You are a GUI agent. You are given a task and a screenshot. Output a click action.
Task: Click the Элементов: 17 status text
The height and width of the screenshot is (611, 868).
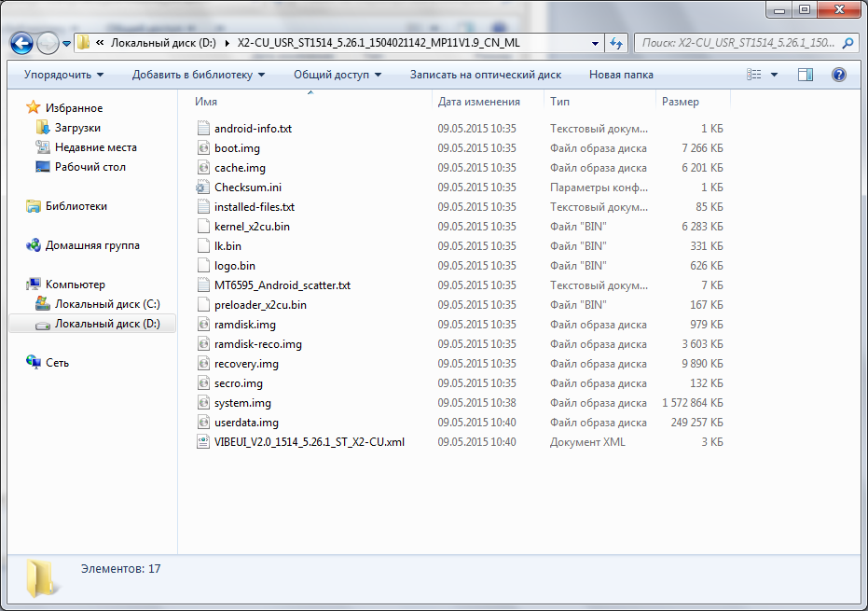click(x=120, y=569)
